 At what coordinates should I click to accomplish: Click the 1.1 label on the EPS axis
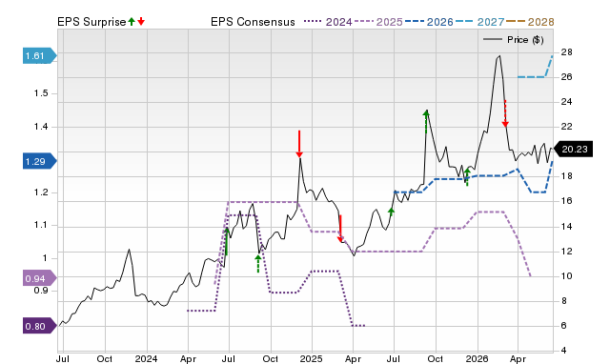41,225
